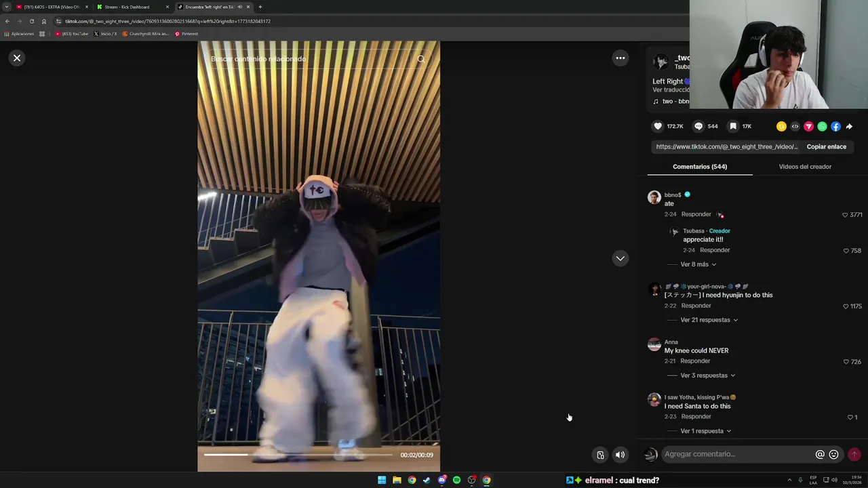Reload the page with refresh icon

coord(31,21)
